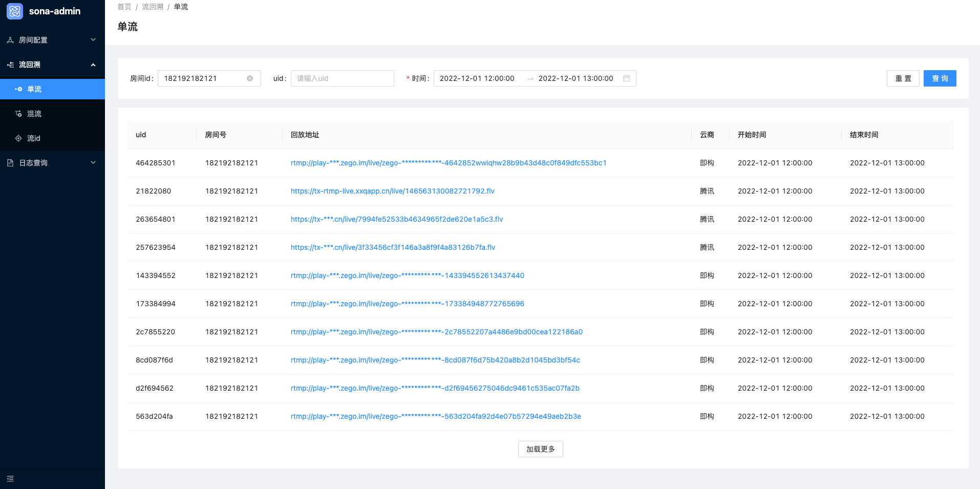Click the start time 2022-12-01 12:00:00 field

(x=477, y=78)
